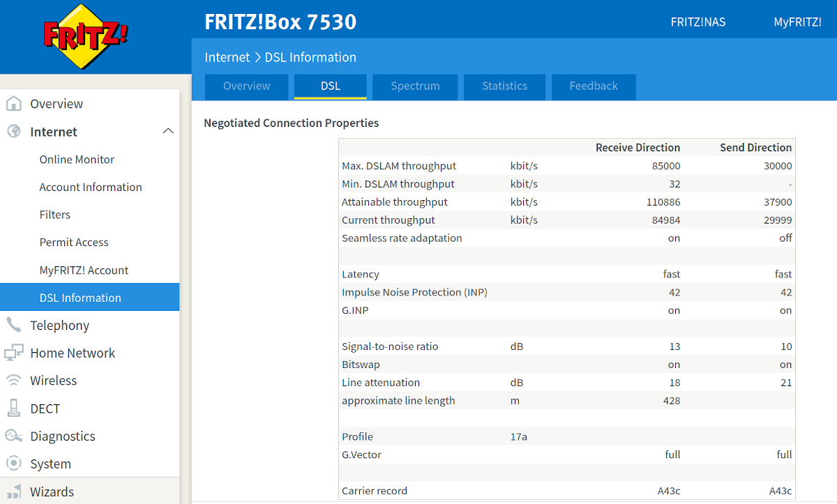
Task: Click Receive Direction column header
Action: (x=638, y=148)
